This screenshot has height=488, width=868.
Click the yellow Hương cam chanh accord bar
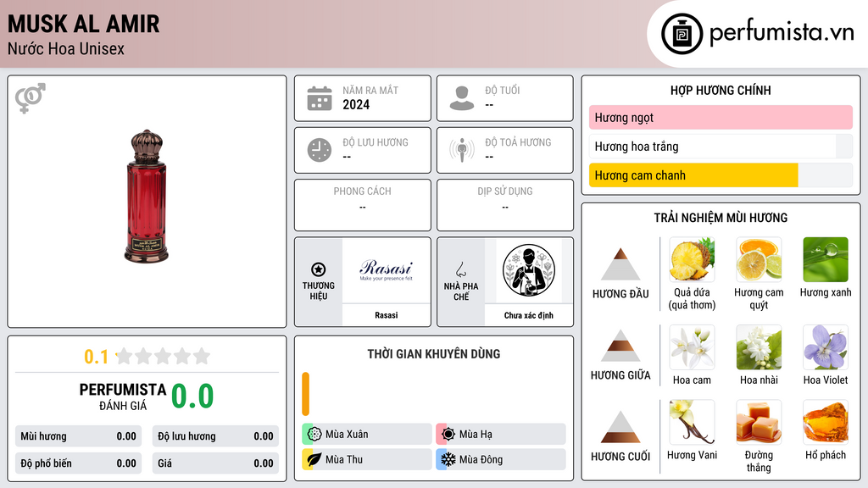(721, 175)
